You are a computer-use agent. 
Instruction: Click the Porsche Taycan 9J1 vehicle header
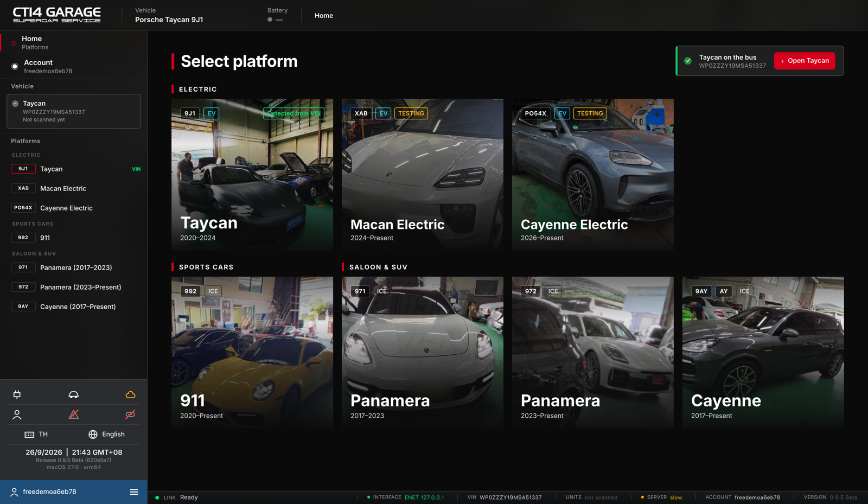click(x=169, y=15)
